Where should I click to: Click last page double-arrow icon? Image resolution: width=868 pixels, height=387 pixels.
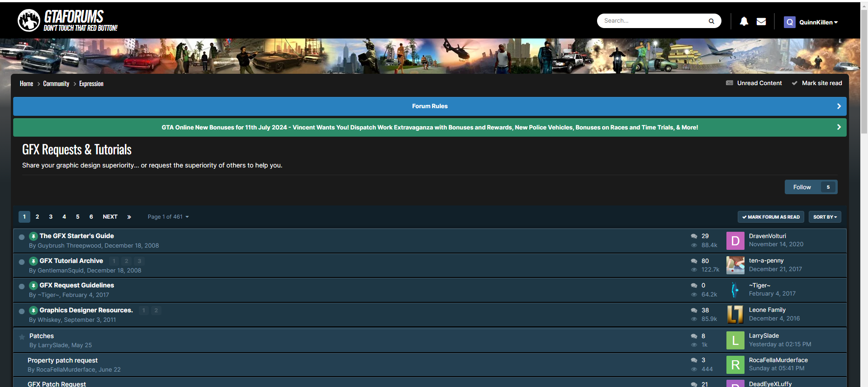[129, 217]
